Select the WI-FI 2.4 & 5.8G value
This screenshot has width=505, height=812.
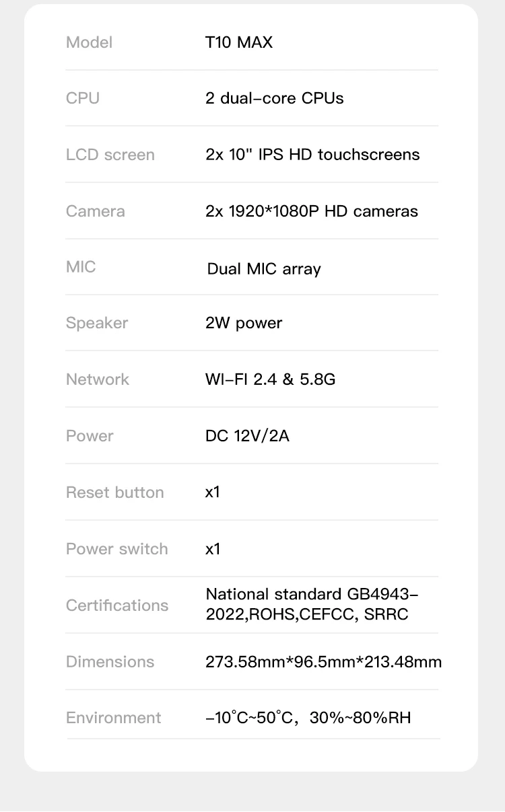coord(270,379)
